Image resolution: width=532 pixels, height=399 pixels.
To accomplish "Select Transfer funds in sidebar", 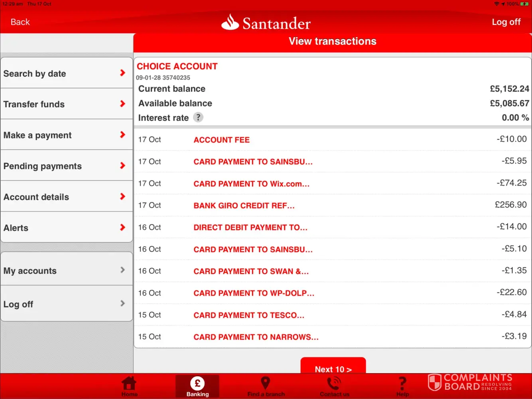I will (67, 104).
